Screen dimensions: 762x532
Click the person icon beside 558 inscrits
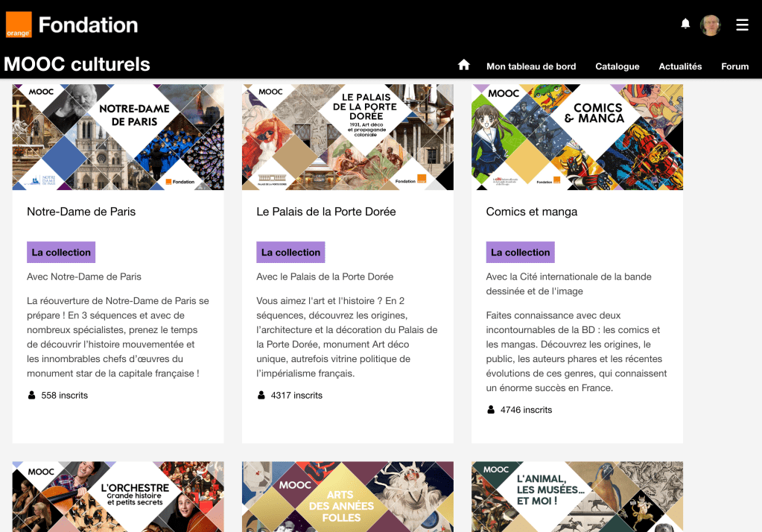point(31,396)
